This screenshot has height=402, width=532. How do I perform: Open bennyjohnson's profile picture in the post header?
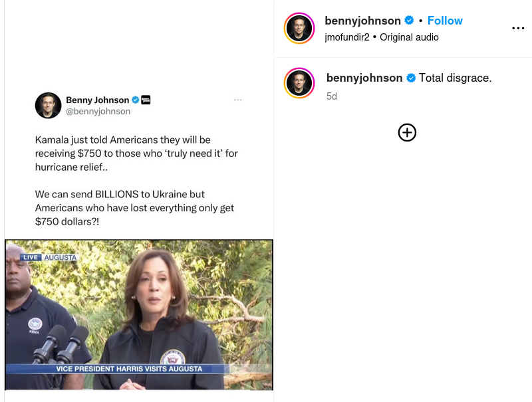(299, 28)
